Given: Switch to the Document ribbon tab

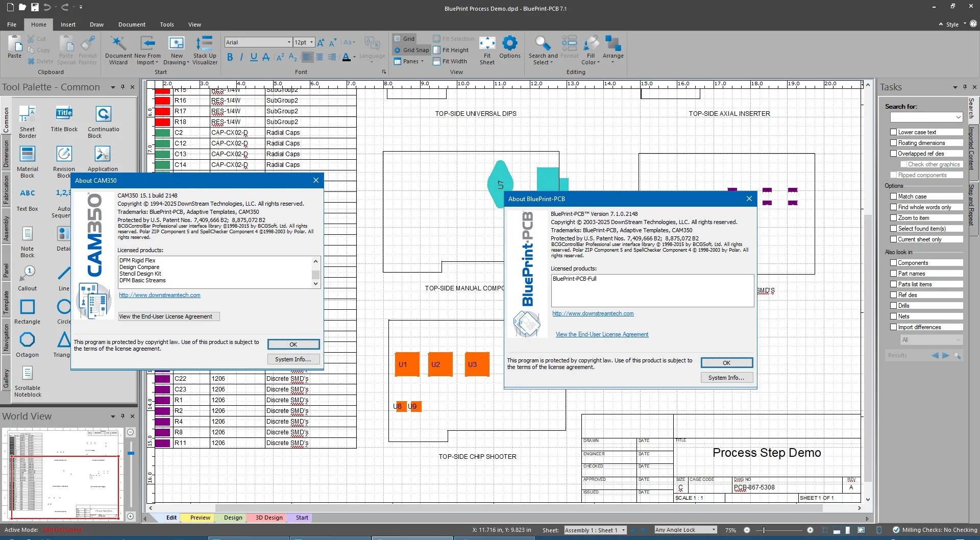Looking at the screenshot, I should pos(132,24).
